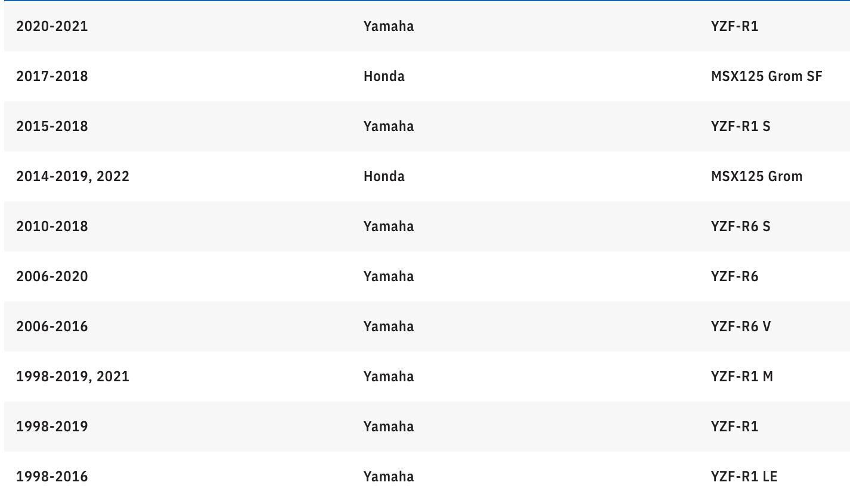
Task: Select the YZF-R6 model for 2006-2020
Action: (x=734, y=276)
